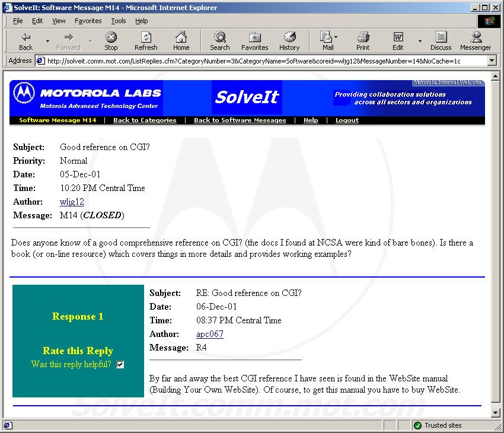The image size is (504, 433).
Task: Expand the Mail button dropdown arrow
Action: 336,37
